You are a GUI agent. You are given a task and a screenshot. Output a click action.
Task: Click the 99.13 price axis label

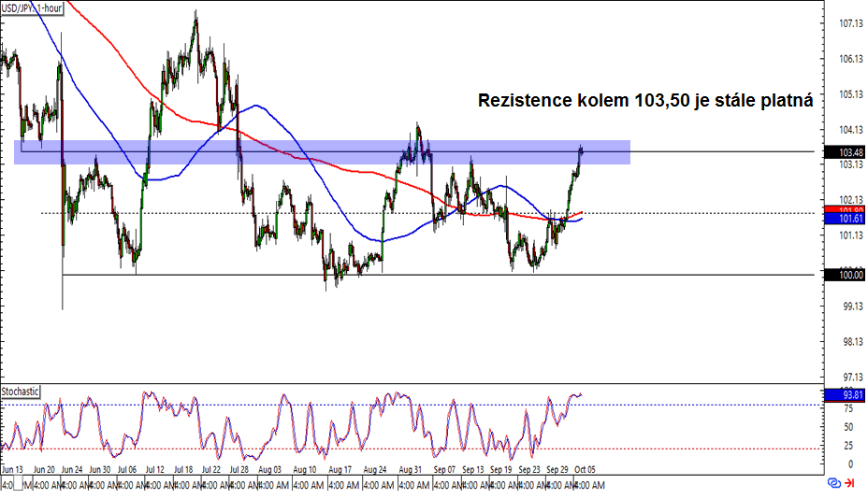[x=852, y=306]
